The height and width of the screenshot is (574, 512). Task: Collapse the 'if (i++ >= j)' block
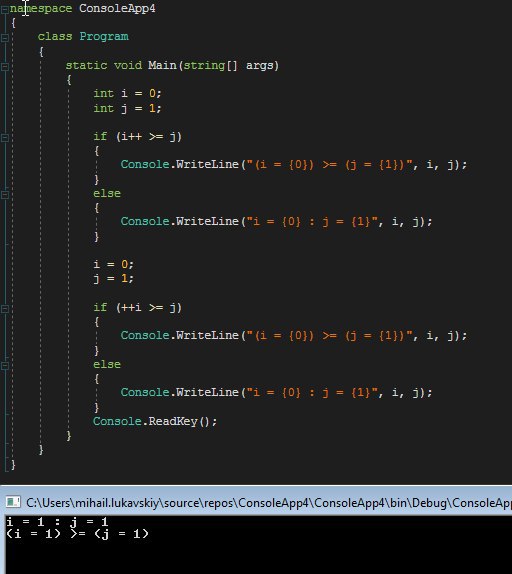5,138
